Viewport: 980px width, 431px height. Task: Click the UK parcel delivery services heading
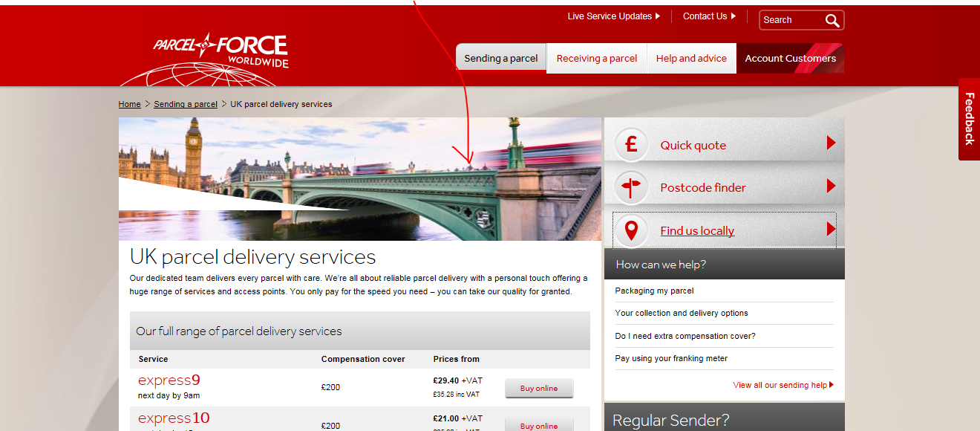[x=252, y=257]
